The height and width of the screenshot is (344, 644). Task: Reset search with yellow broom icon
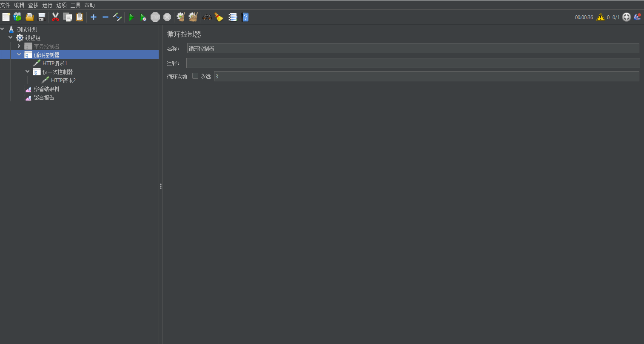pyautogui.click(x=219, y=17)
